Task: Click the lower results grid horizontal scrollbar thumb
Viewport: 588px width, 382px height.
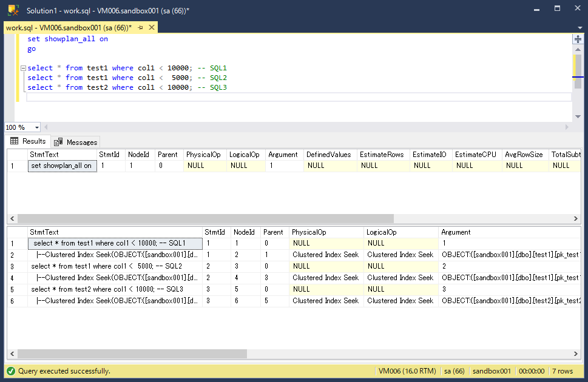Action: point(133,352)
